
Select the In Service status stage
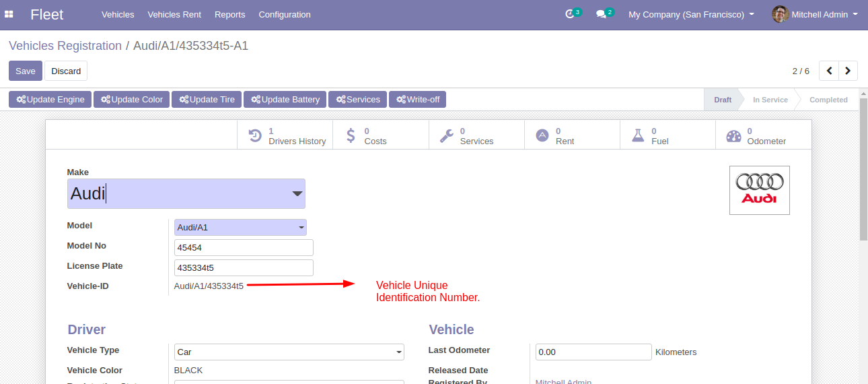tap(770, 100)
